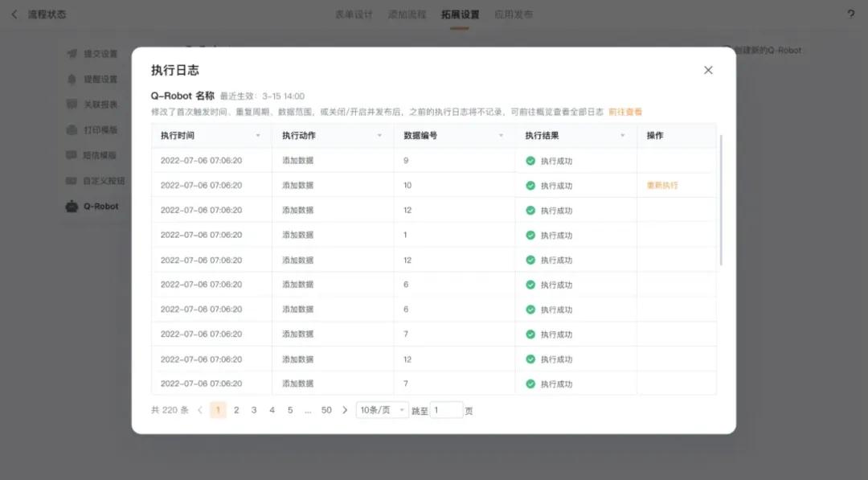Screen dimensions: 868x480
Task: Go to page 5 in pagination
Action: [x=290, y=410]
